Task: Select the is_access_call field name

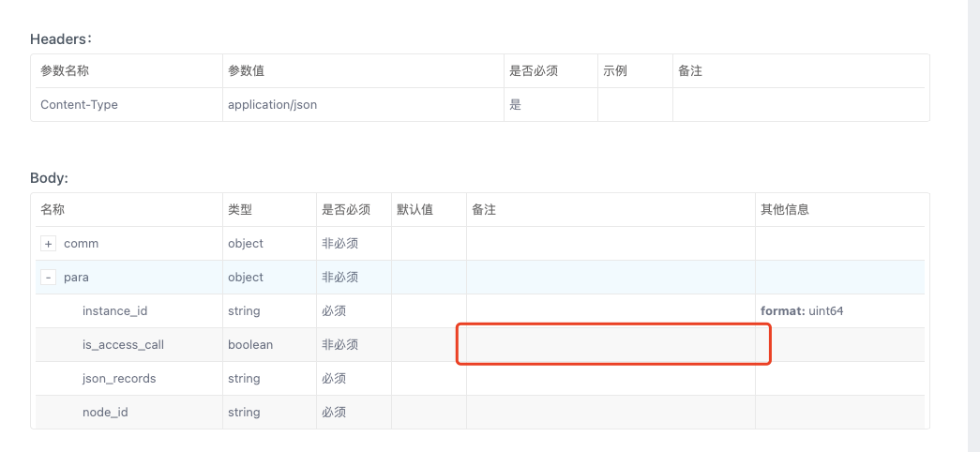Action: tap(123, 344)
